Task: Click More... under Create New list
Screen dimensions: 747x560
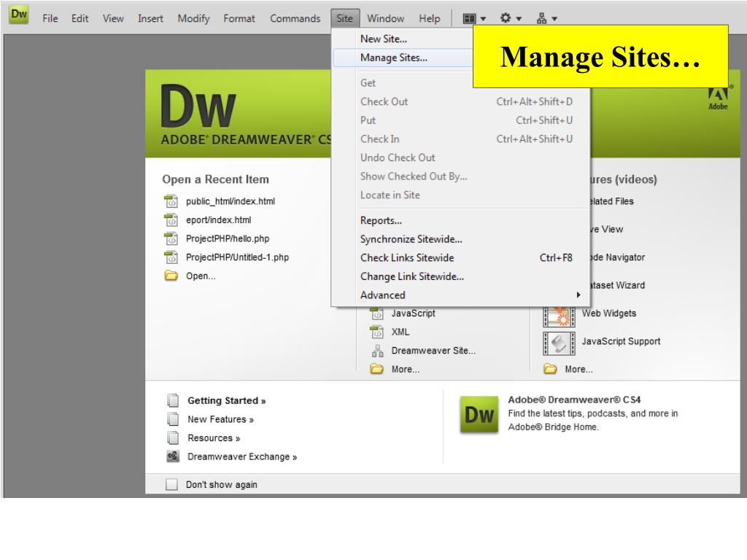Action: pos(406,369)
